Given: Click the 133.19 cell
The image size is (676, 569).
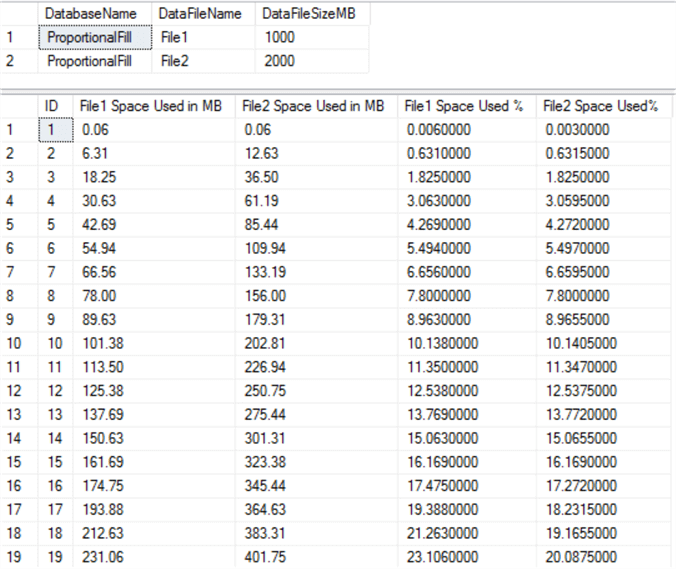Looking at the screenshot, I should 316,272.
